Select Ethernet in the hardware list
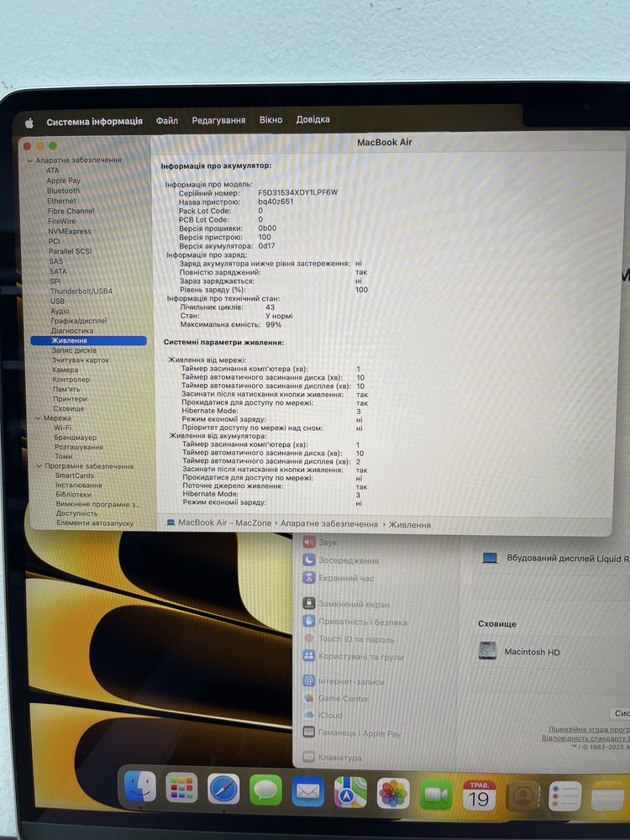The width and height of the screenshot is (630, 840). coord(61,201)
